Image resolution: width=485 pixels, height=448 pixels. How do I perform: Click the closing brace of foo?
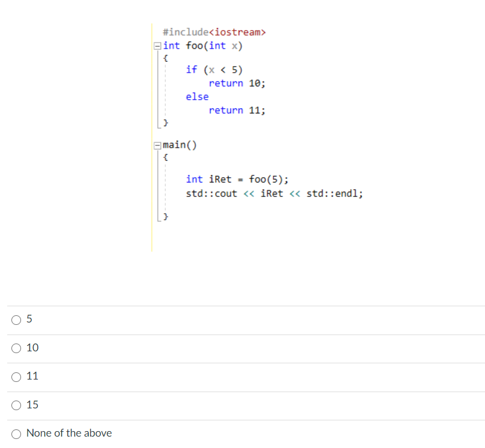click(165, 123)
